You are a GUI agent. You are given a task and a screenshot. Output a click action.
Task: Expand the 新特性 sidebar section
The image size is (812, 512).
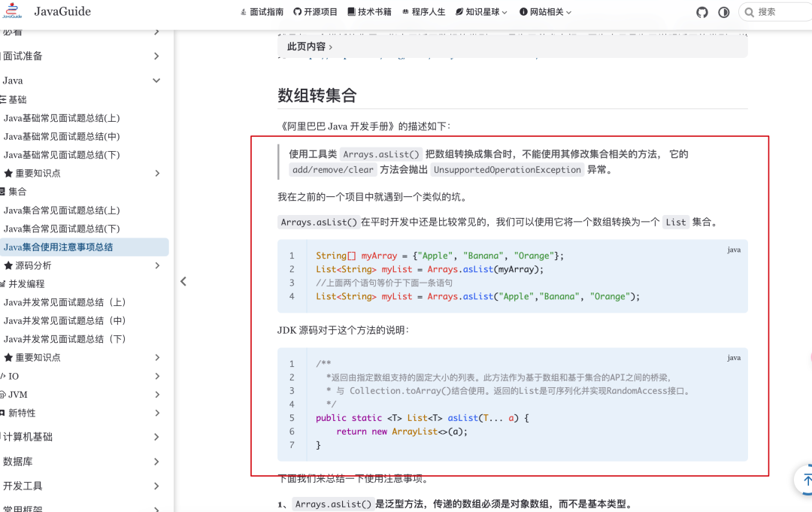(82, 413)
